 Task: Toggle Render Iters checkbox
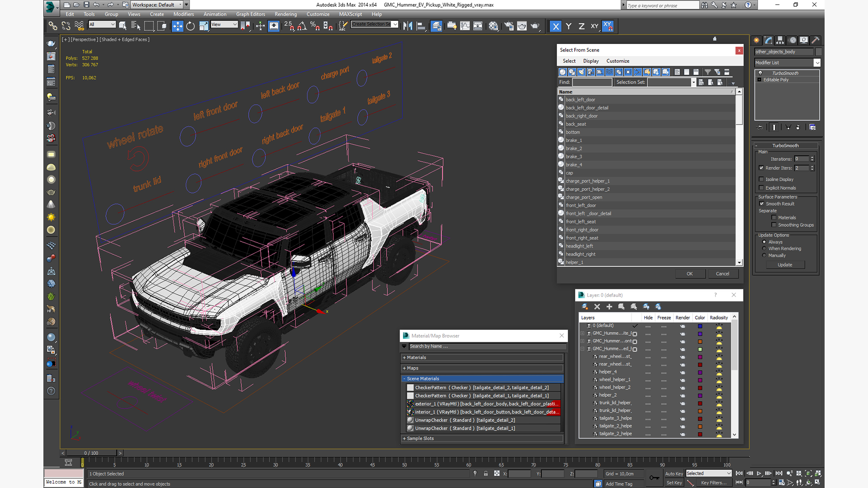click(761, 168)
